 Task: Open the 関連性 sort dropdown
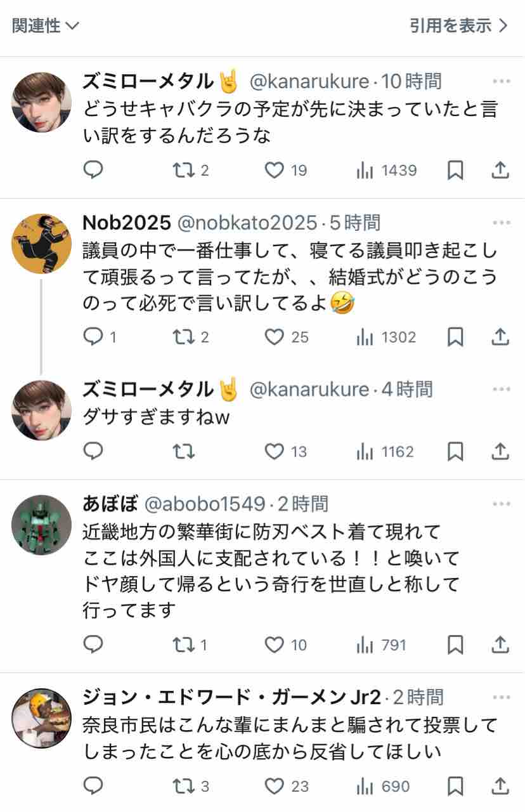[46, 25]
